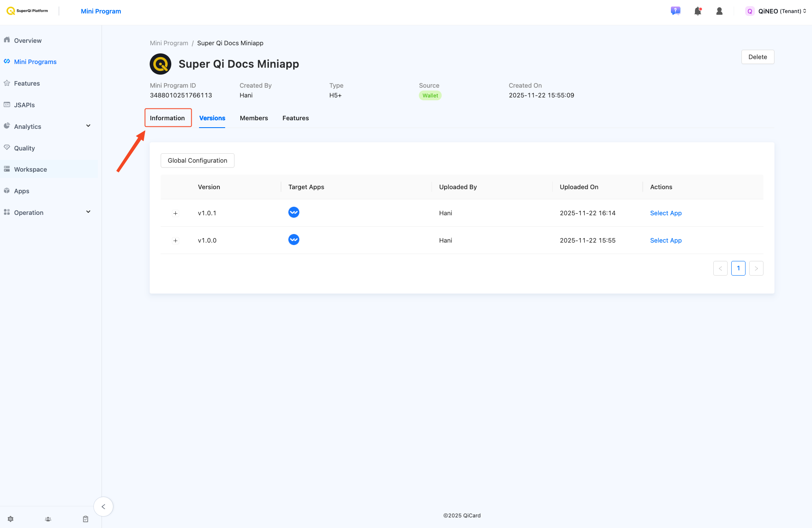The height and width of the screenshot is (528, 812).
Task: Open JSAPIs in the sidebar
Action: pyautogui.click(x=24, y=105)
